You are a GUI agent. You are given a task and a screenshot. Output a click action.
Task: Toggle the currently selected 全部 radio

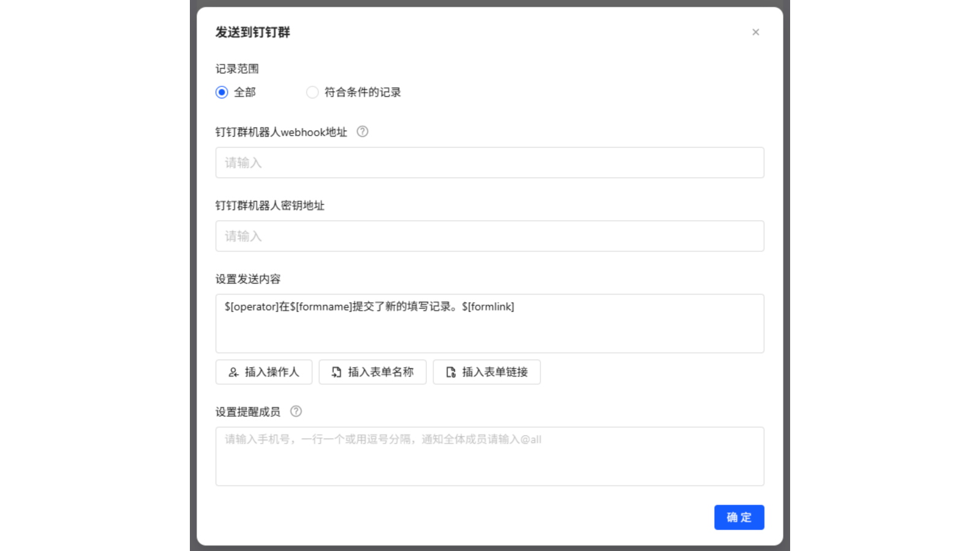coord(221,92)
